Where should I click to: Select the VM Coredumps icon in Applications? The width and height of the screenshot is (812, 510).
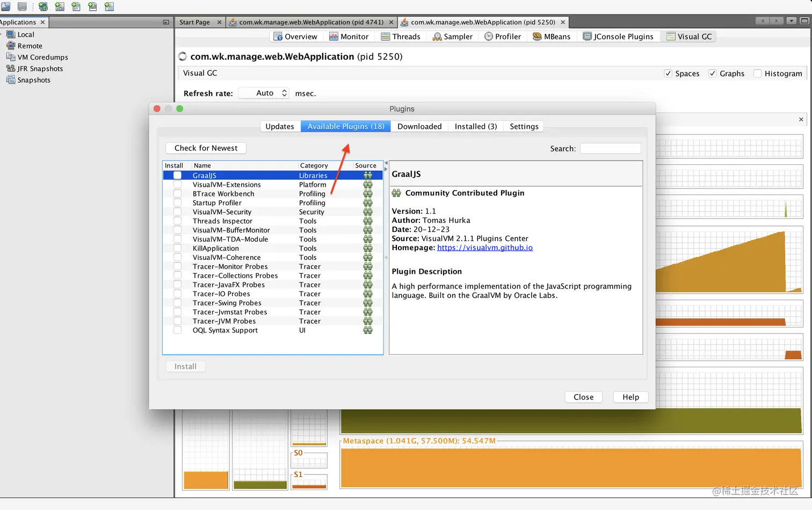(11, 57)
